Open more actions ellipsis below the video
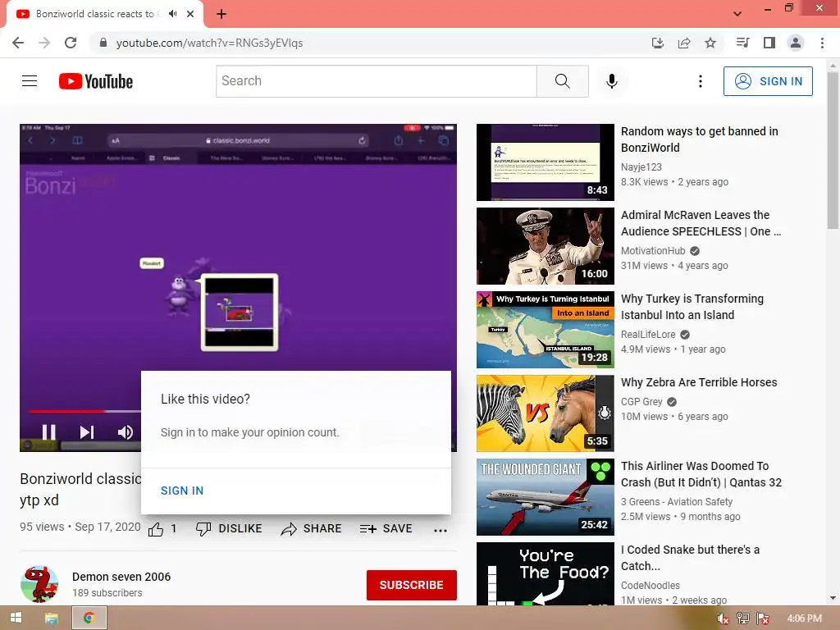Image resolution: width=840 pixels, height=630 pixels. click(x=441, y=531)
